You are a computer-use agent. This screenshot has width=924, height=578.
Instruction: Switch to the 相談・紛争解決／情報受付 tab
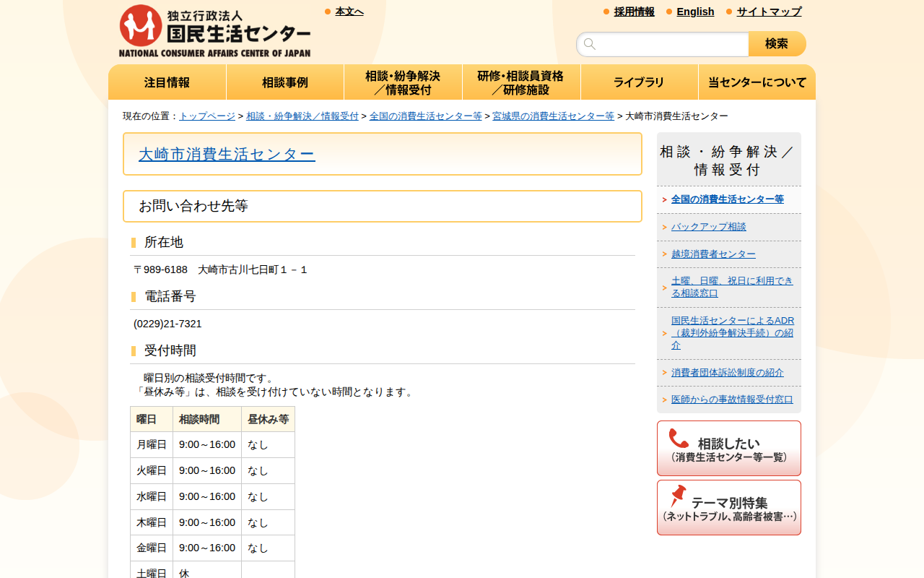point(403,82)
